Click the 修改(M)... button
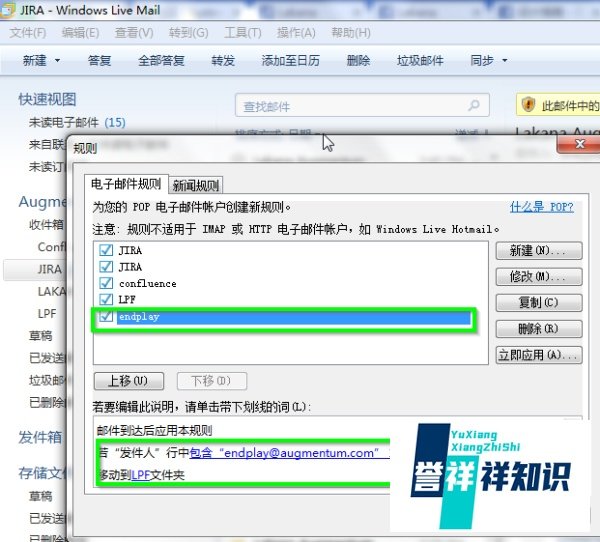Screen dimensions: 600x542 coord(539,276)
